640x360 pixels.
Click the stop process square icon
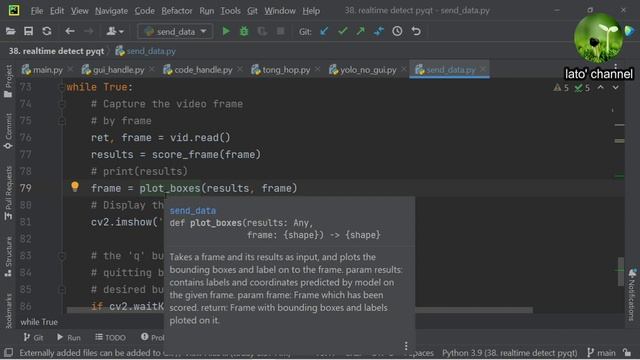coord(280,31)
